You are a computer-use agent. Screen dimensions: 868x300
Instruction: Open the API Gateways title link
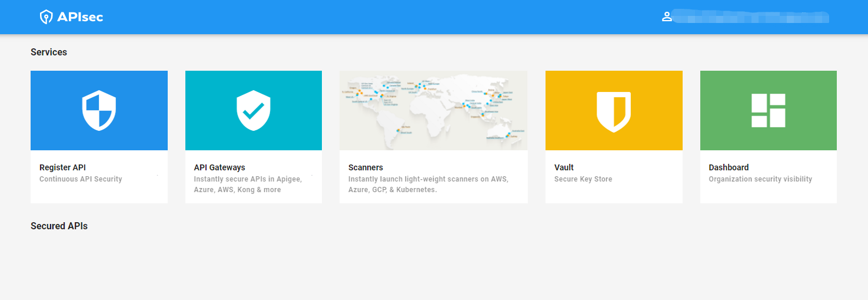coord(220,167)
